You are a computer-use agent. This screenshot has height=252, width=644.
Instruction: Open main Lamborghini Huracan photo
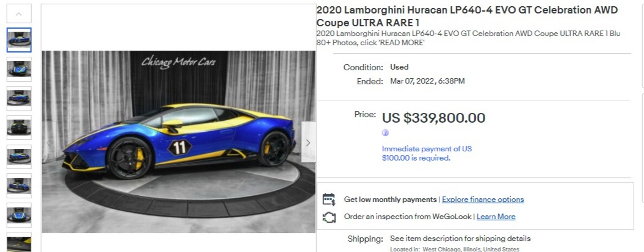pos(179,142)
